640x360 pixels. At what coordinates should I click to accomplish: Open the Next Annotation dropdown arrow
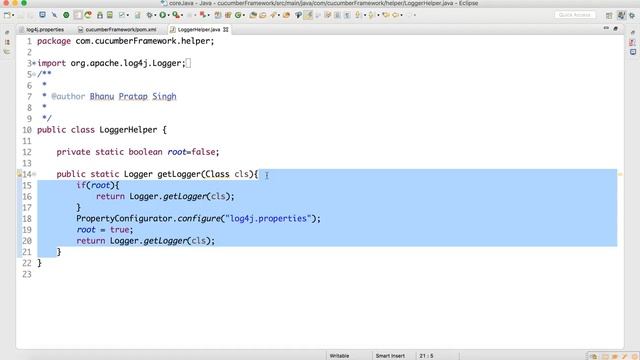(364, 16)
